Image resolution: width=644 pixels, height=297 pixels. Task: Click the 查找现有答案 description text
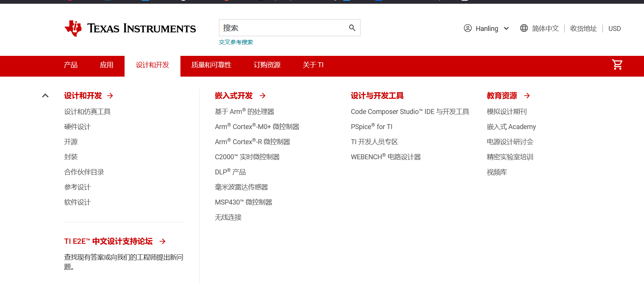124,262
